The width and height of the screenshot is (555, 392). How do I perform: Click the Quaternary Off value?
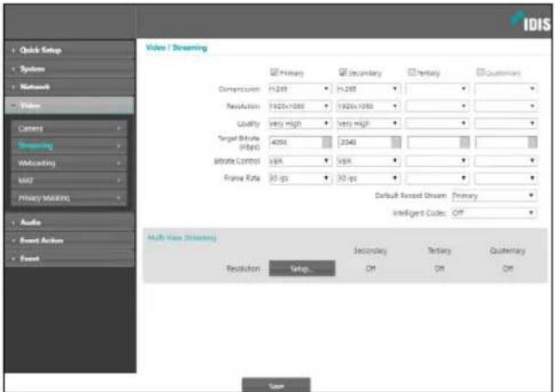508,268
